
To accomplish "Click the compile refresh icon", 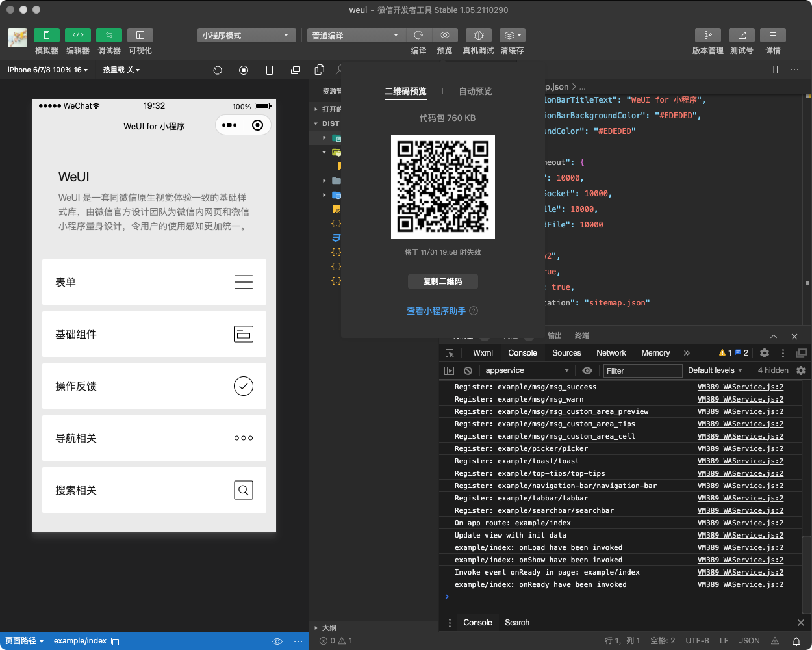I will [x=418, y=35].
